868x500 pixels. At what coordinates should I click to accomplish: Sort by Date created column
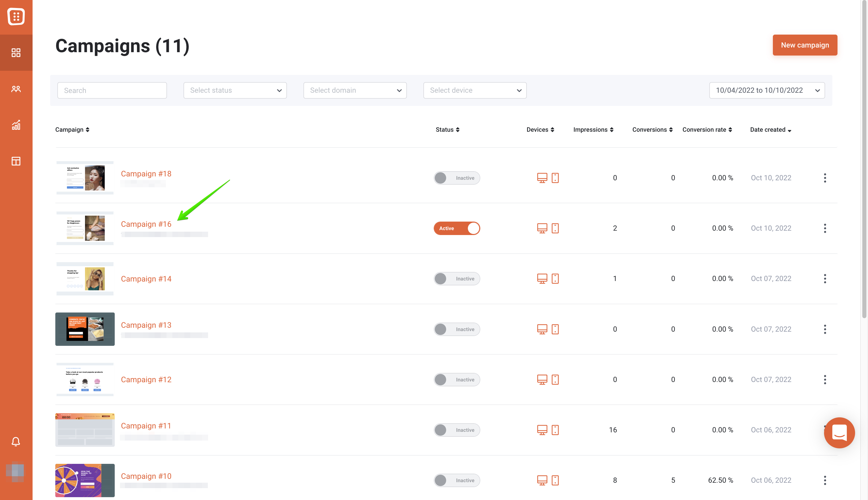point(771,129)
